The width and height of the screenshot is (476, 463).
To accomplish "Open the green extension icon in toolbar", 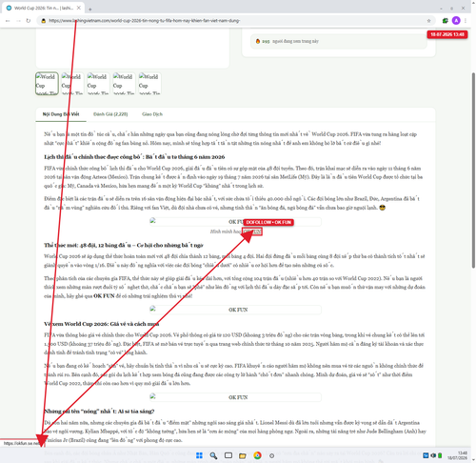I will (x=446, y=21).
